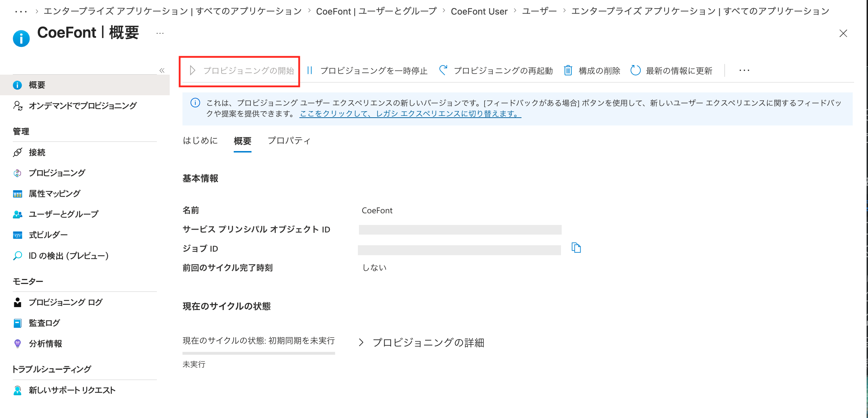Click プロビジョニングの再起動 label
The height and width of the screenshot is (418, 868).
click(503, 71)
